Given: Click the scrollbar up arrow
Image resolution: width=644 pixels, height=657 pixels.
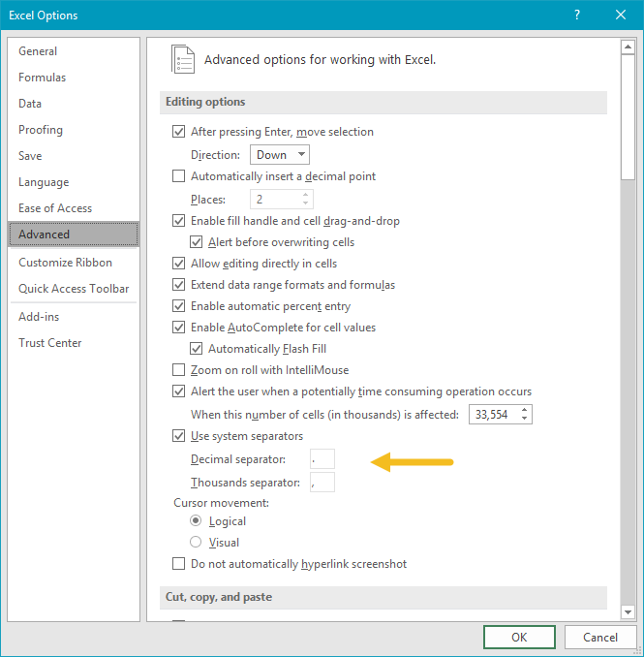Looking at the screenshot, I should (628, 47).
